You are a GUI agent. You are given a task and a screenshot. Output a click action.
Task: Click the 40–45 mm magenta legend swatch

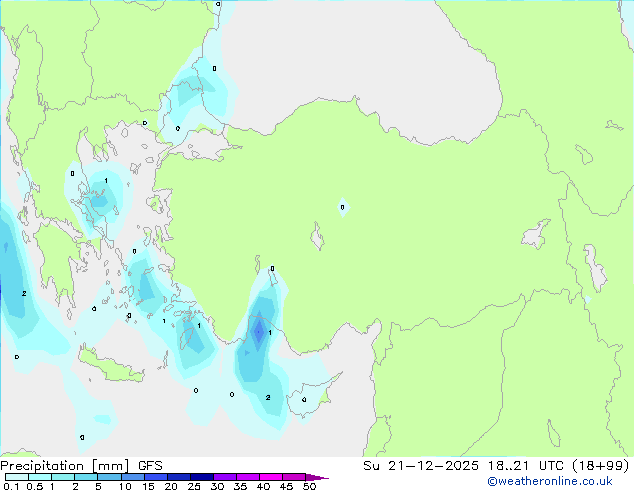[x=271, y=477]
